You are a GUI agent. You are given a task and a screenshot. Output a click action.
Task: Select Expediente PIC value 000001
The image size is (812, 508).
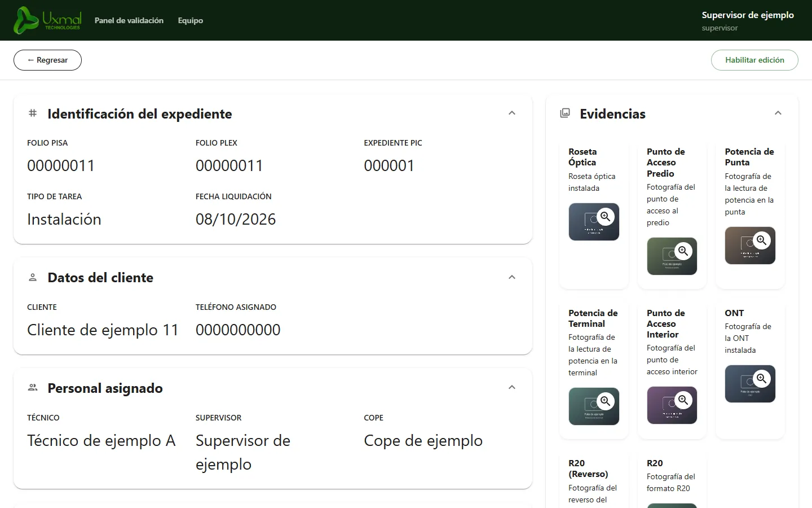pos(389,165)
